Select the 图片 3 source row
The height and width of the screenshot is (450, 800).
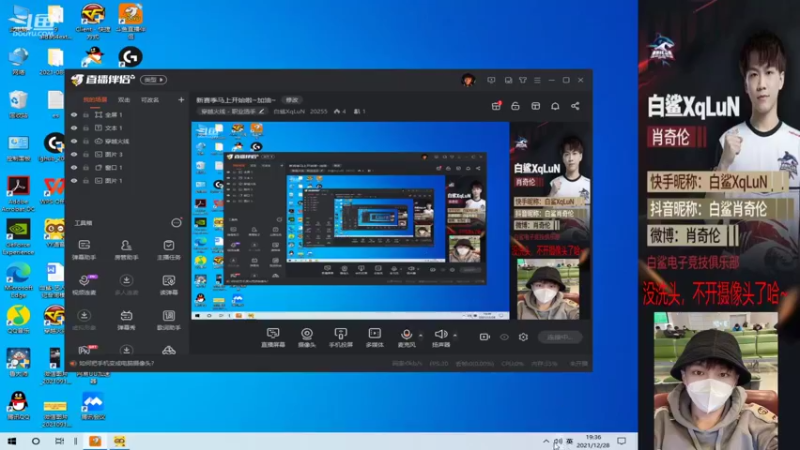point(128,154)
